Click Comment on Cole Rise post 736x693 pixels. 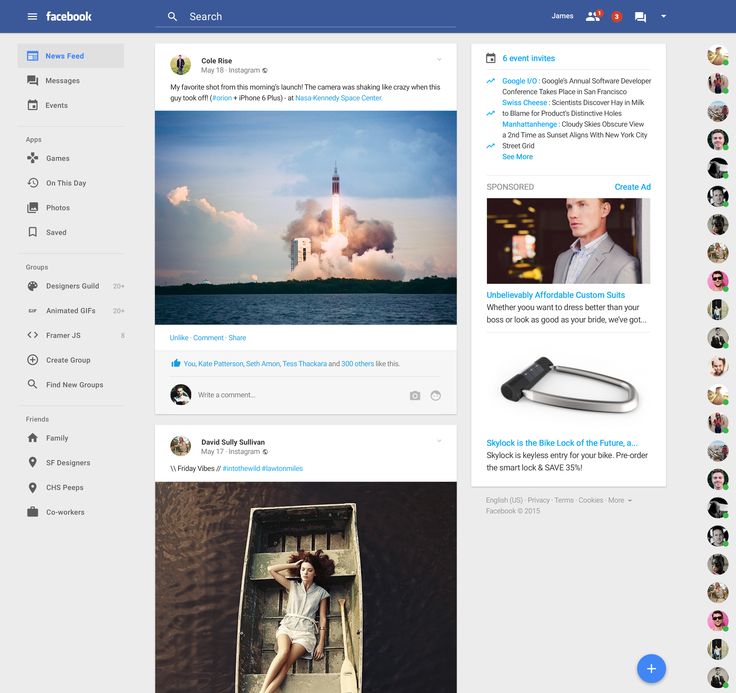208,338
